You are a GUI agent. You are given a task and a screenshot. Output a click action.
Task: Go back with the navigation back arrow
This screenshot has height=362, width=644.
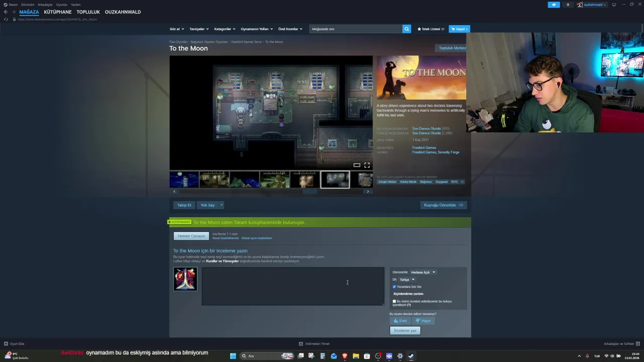click(6, 12)
